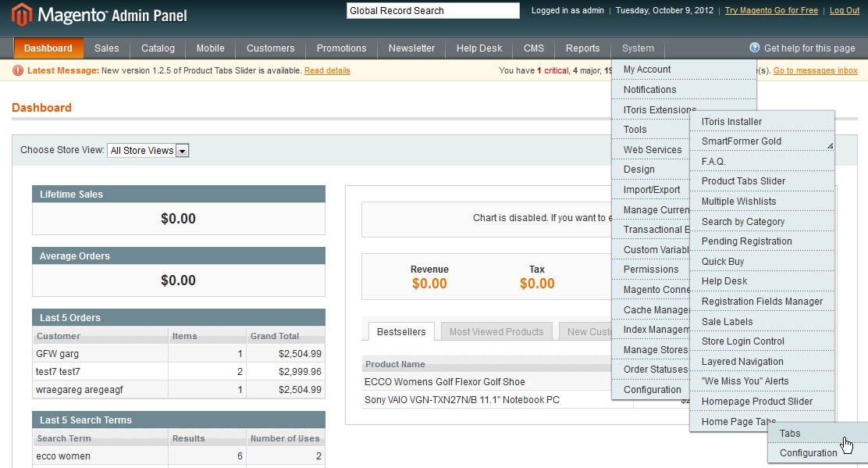Open the Help Desk top menu

pyautogui.click(x=479, y=48)
